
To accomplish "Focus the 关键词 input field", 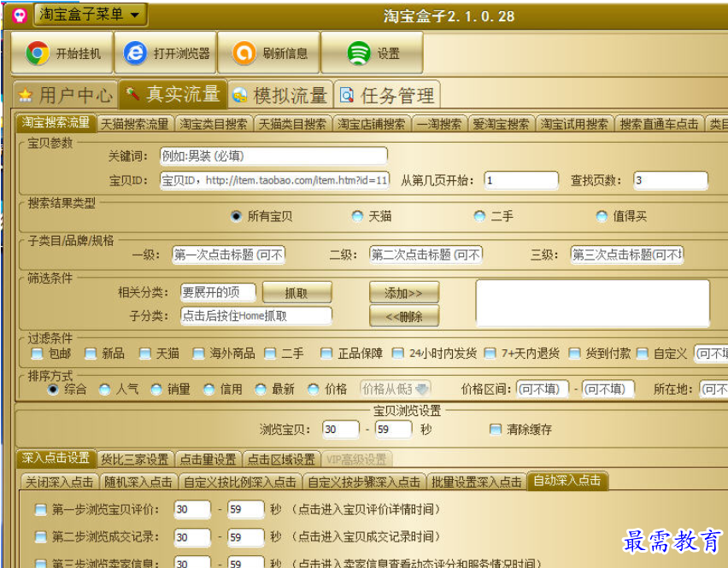I will (273, 156).
